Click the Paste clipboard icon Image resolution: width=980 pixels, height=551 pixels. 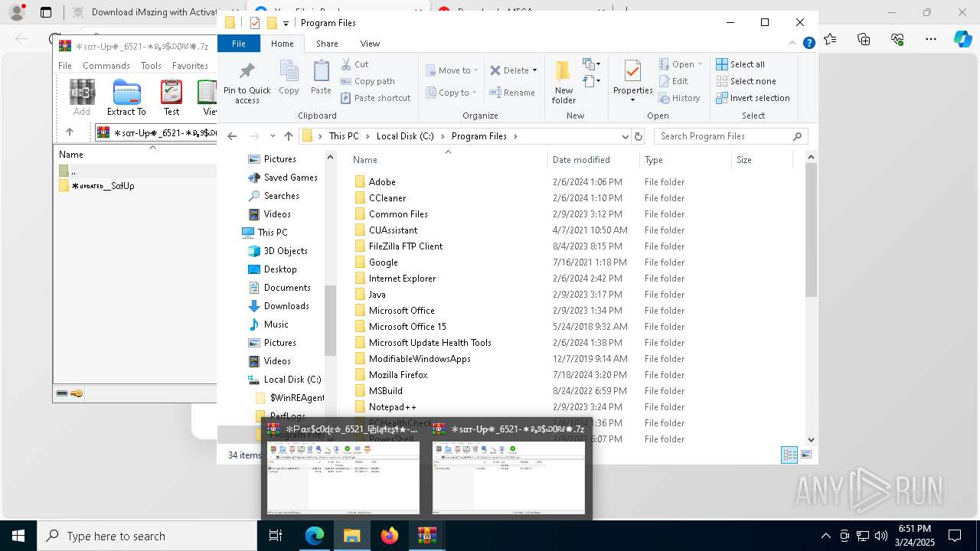pyautogui.click(x=321, y=78)
